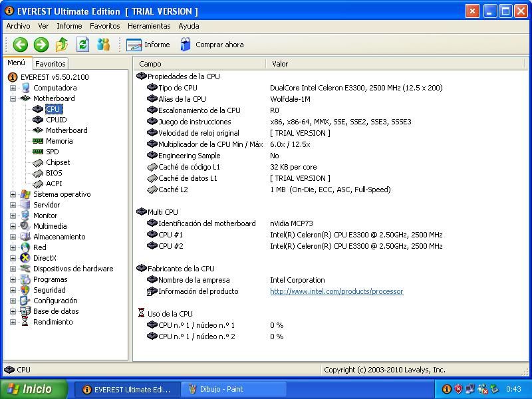Click the go up one level arrow icon
The image size is (532, 399).
tap(62, 45)
